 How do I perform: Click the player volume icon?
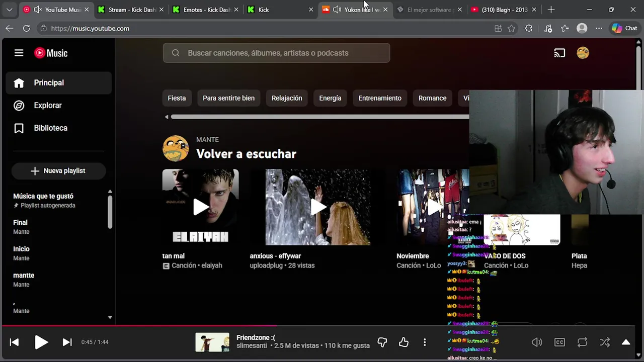coord(537,342)
